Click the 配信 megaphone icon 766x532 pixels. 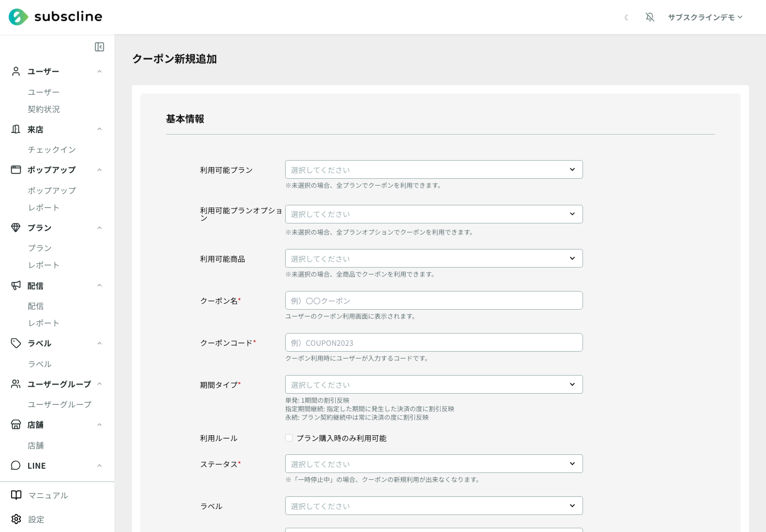pos(16,286)
